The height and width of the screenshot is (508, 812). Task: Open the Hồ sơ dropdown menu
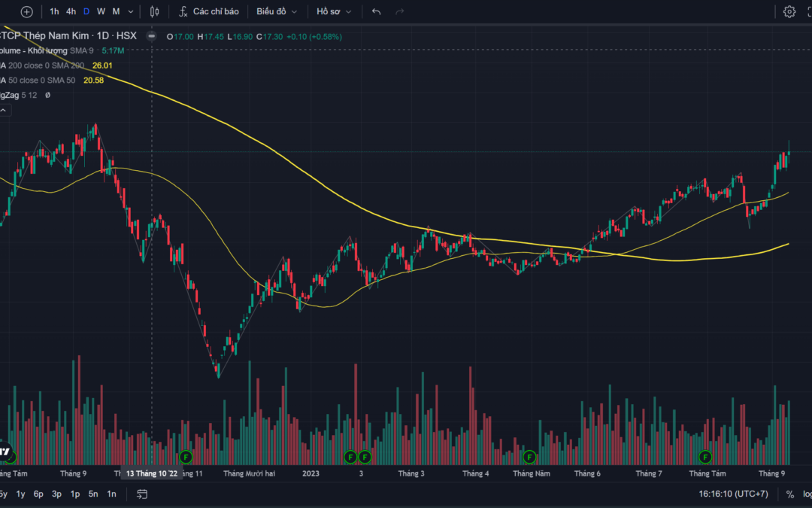(x=334, y=11)
